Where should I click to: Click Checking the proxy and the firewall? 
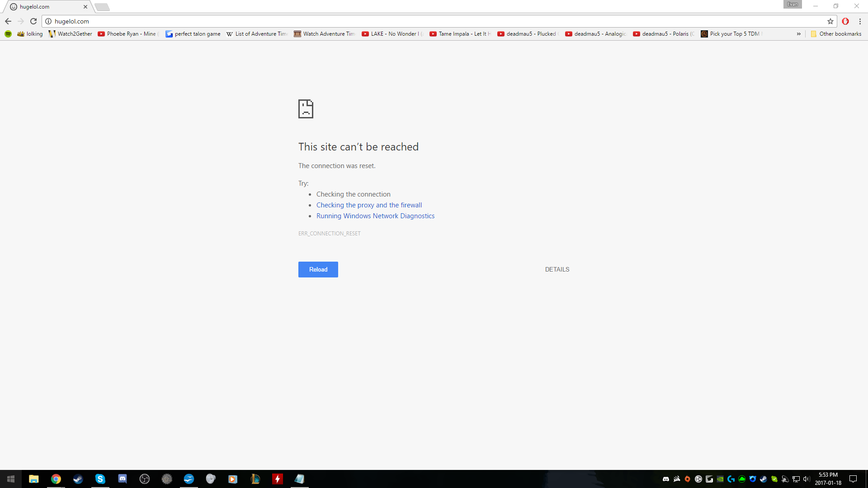pos(369,205)
